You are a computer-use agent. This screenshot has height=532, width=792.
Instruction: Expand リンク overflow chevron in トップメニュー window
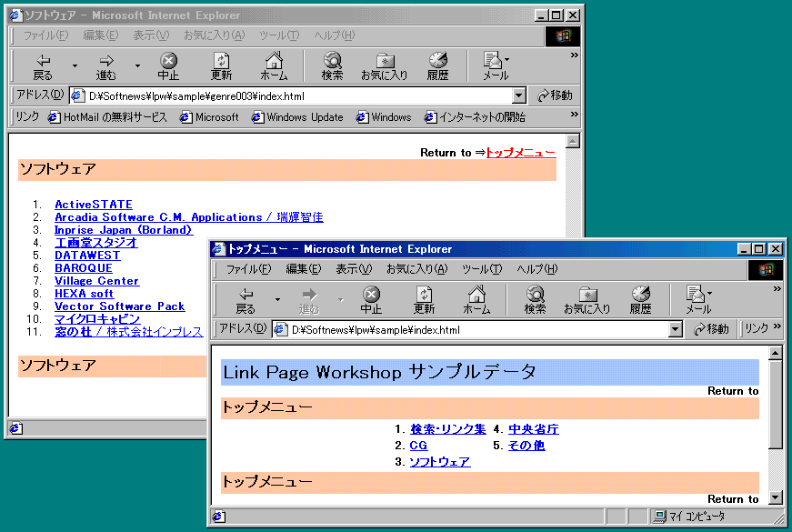pos(777,326)
